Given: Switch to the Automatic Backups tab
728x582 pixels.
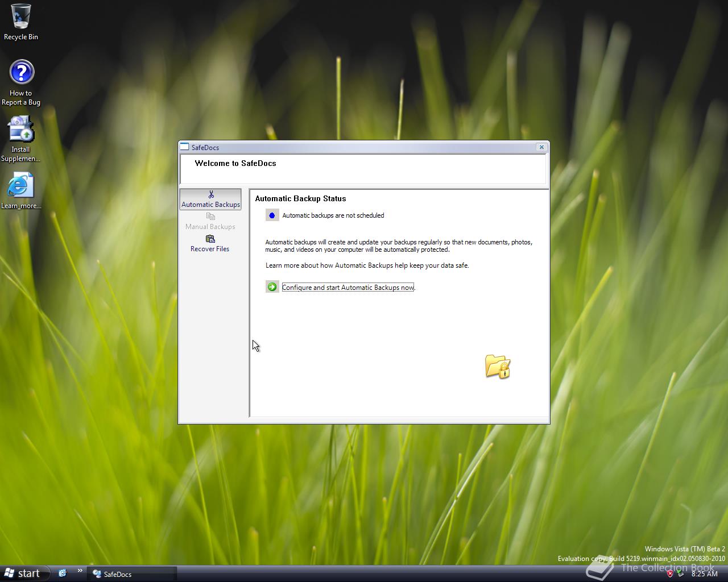Looking at the screenshot, I should (210, 199).
